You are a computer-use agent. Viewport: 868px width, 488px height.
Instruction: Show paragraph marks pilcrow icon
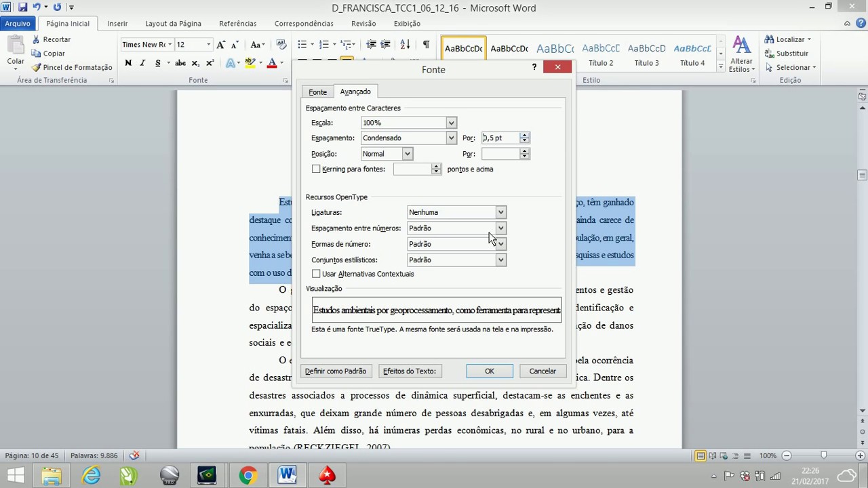(426, 45)
